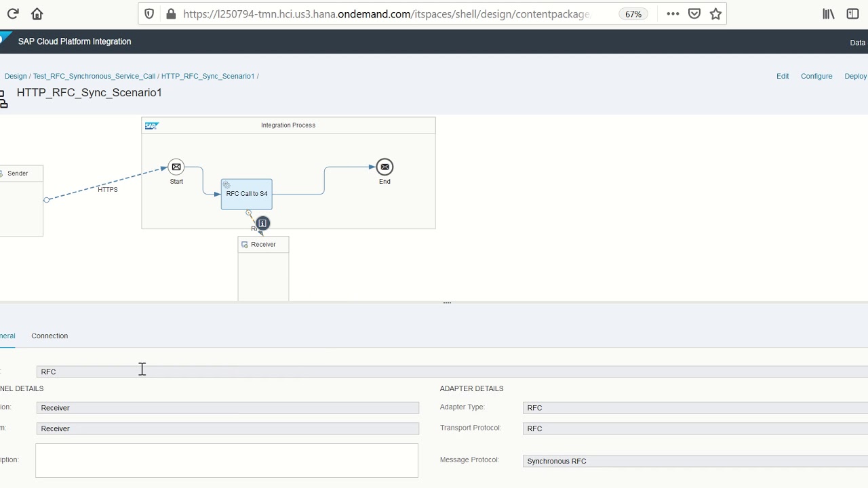Click the Pocket save icon
Image resolution: width=868 pixels, height=488 pixels.
[694, 14]
